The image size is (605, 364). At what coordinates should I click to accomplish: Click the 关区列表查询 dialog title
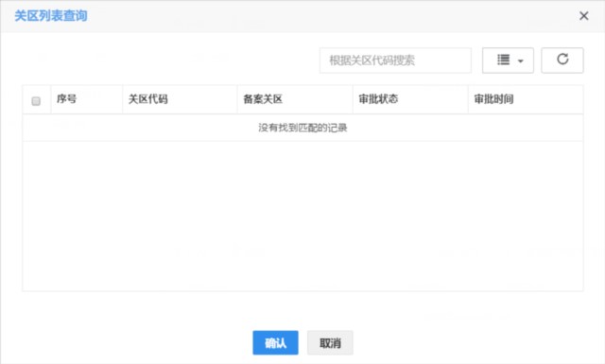coord(51,16)
